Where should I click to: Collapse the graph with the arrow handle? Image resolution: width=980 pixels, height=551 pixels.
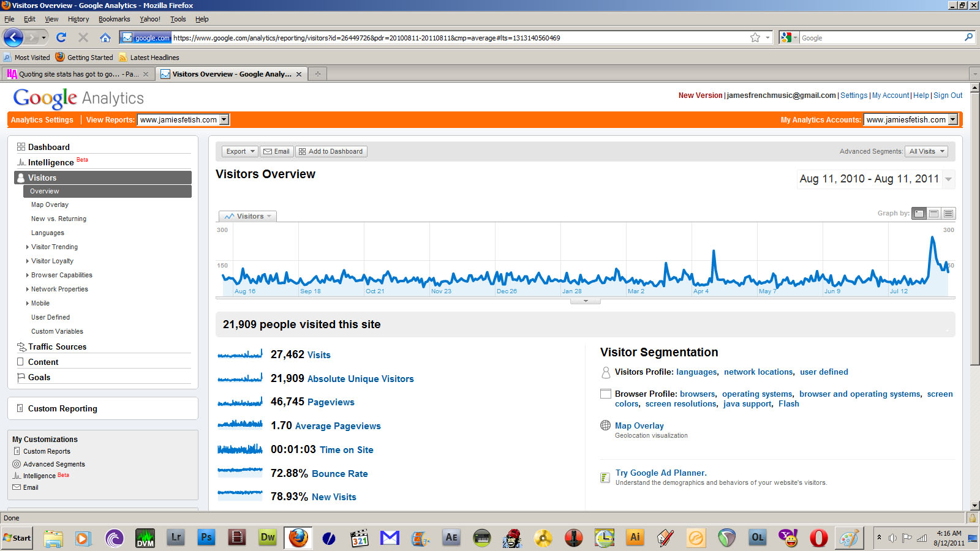(x=586, y=301)
